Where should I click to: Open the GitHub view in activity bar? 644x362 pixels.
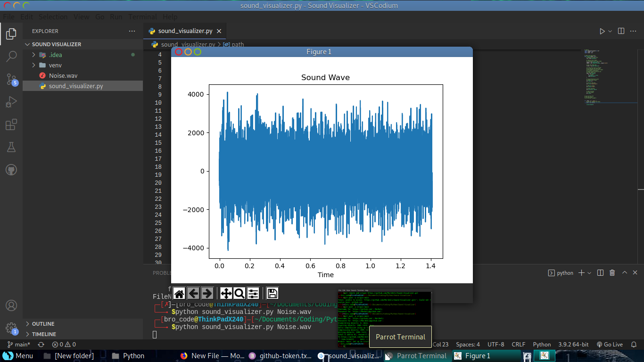click(x=11, y=170)
